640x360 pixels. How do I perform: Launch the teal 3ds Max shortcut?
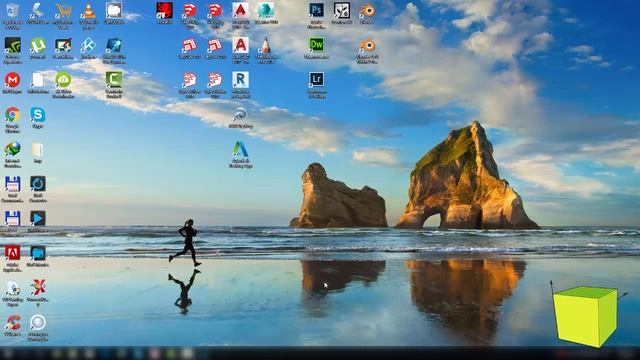[x=266, y=11]
